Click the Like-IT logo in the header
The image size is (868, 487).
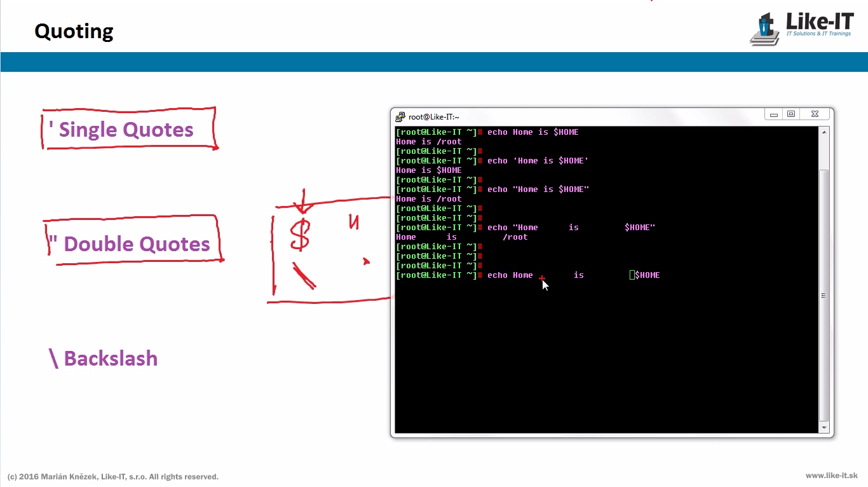(801, 28)
